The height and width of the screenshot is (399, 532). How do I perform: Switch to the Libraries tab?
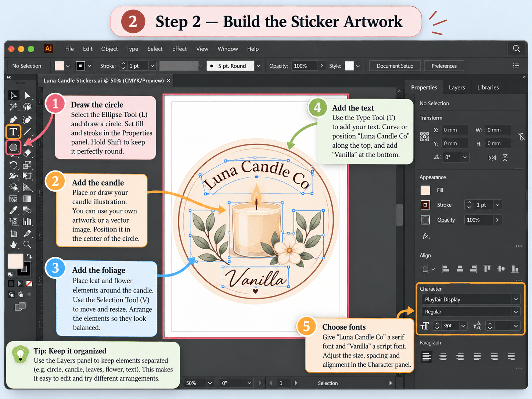[x=488, y=87]
